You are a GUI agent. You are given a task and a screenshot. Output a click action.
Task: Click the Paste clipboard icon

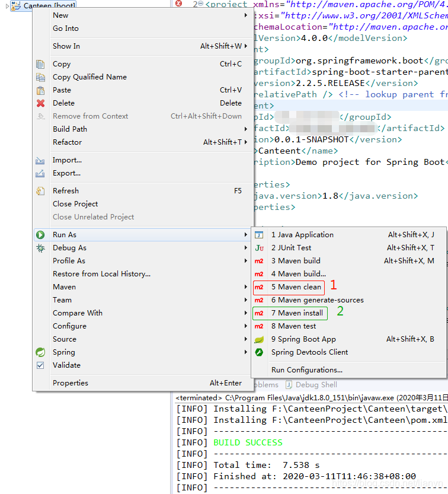pyautogui.click(x=40, y=90)
